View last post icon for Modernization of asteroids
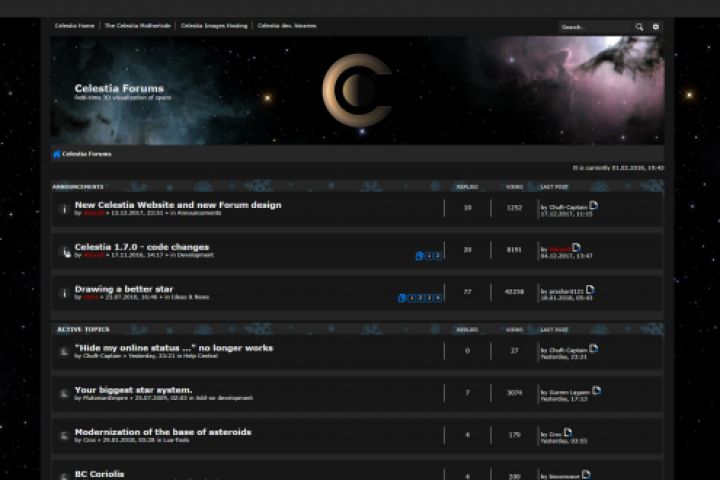 (x=568, y=432)
